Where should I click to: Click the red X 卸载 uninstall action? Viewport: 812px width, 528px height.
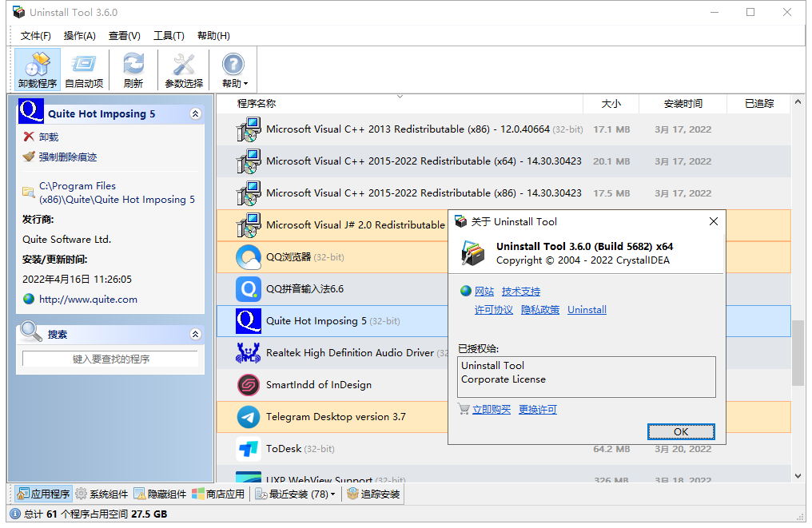click(41, 137)
